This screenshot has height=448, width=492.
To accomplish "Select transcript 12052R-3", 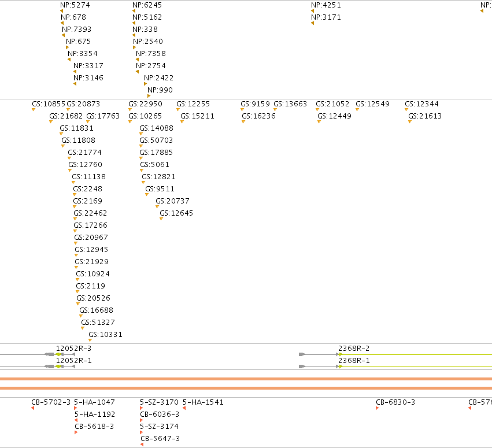I will [74, 349].
